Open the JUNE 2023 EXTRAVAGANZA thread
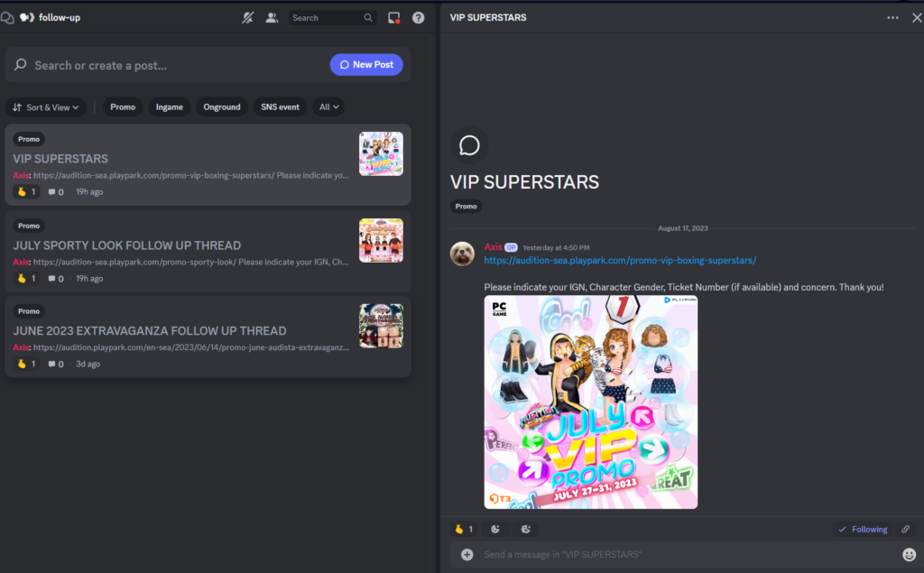924x573 pixels. 150,330
